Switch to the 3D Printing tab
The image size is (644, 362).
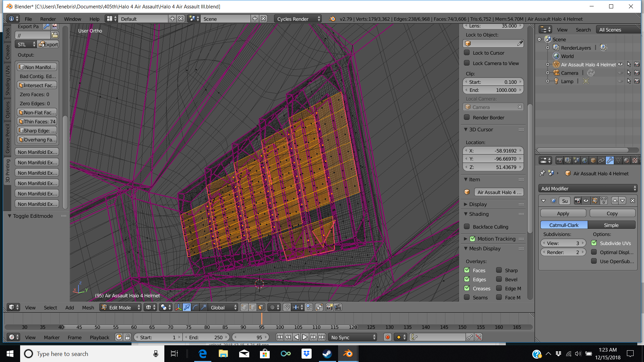pos(7,171)
